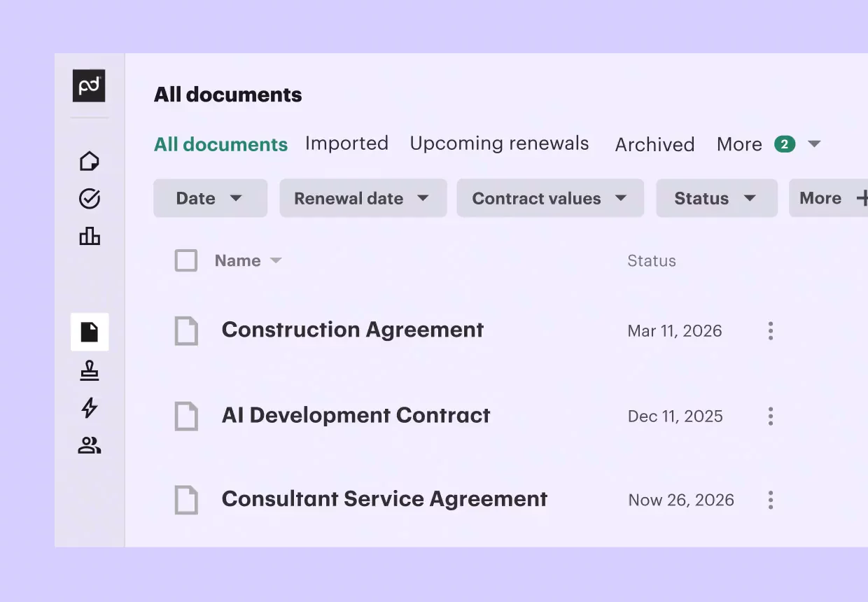Screen dimensions: 868x602
Task: Open the Reports bar chart icon
Action: (90, 236)
